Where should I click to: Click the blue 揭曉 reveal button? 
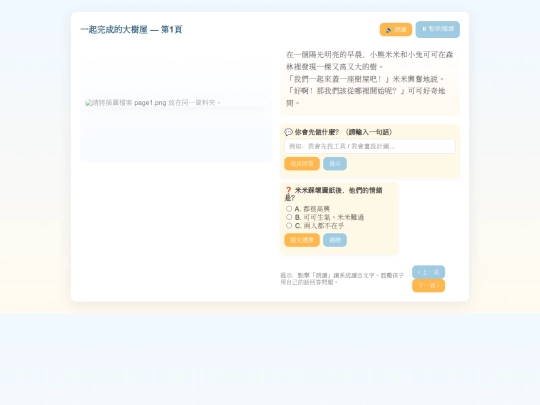pos(335,240)
